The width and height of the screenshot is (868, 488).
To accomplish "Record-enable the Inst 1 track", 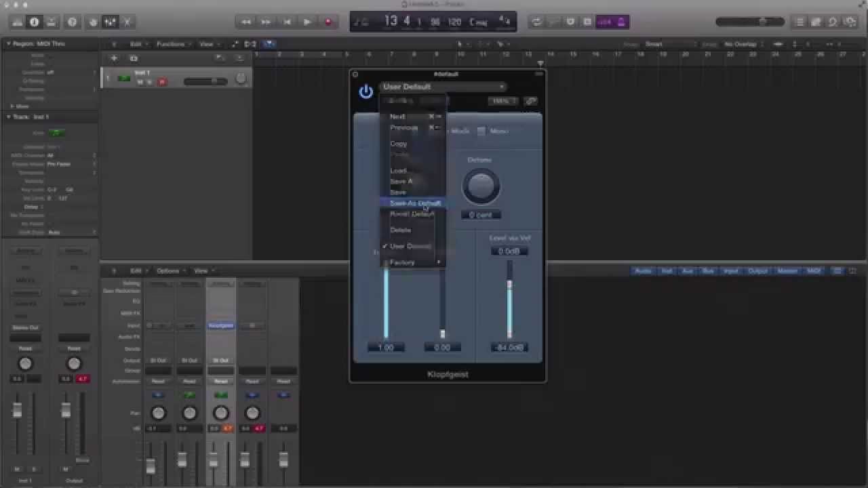I will pyautogui.click(x=161, y=83).
